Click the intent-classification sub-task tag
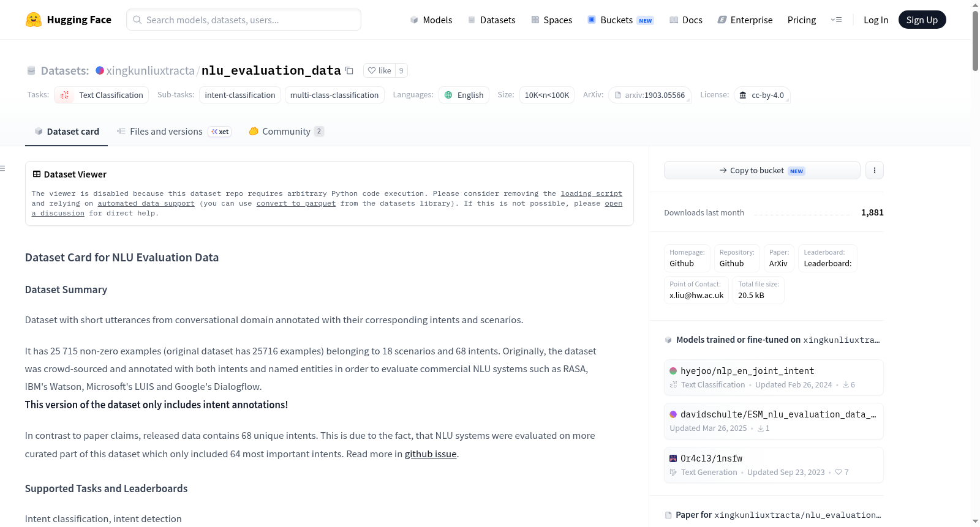Viewport: 980px width, 527px height. 240,95
